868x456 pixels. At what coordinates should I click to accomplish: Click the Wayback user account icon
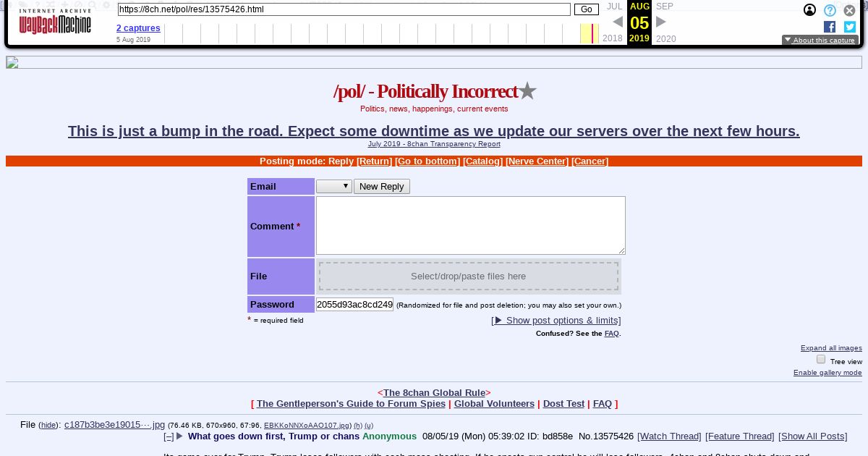[x=810, y=10]
